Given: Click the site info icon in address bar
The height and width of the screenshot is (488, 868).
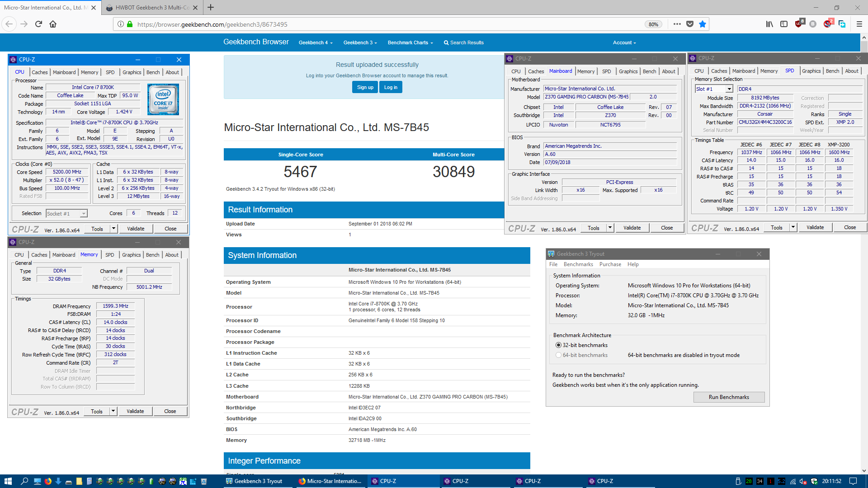Looking at the screenshot, I should pyautogui.click(x=121, y=24).
